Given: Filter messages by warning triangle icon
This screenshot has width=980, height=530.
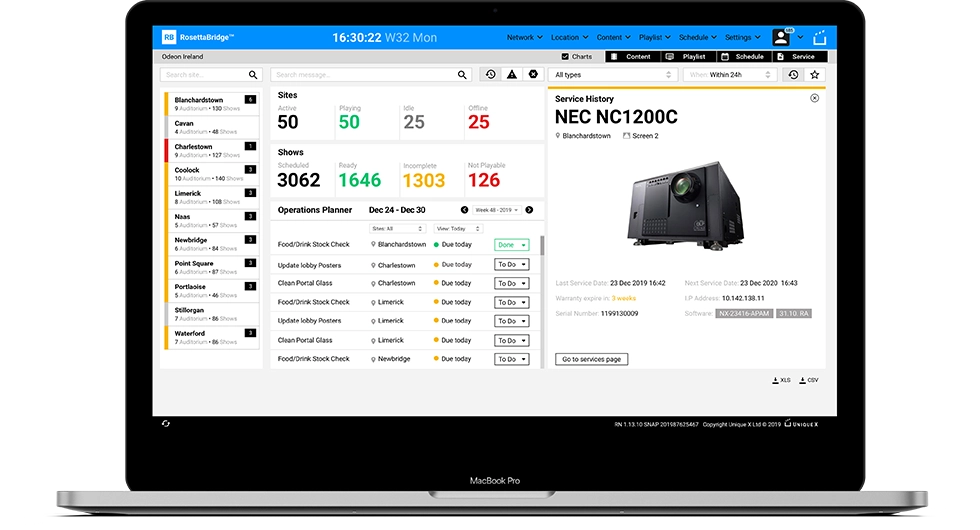Looking at the screenshot, I should 512,74.
